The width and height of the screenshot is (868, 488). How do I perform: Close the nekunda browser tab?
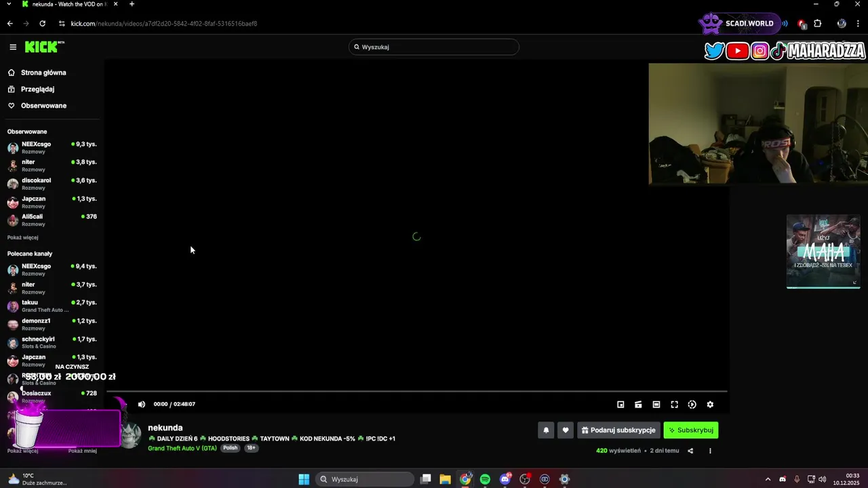116,4
